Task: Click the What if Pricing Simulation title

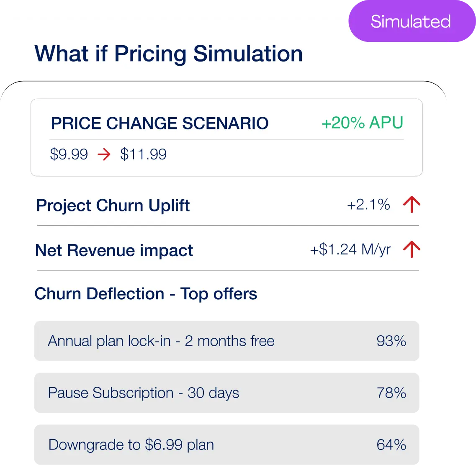Action: click(168, 54)
